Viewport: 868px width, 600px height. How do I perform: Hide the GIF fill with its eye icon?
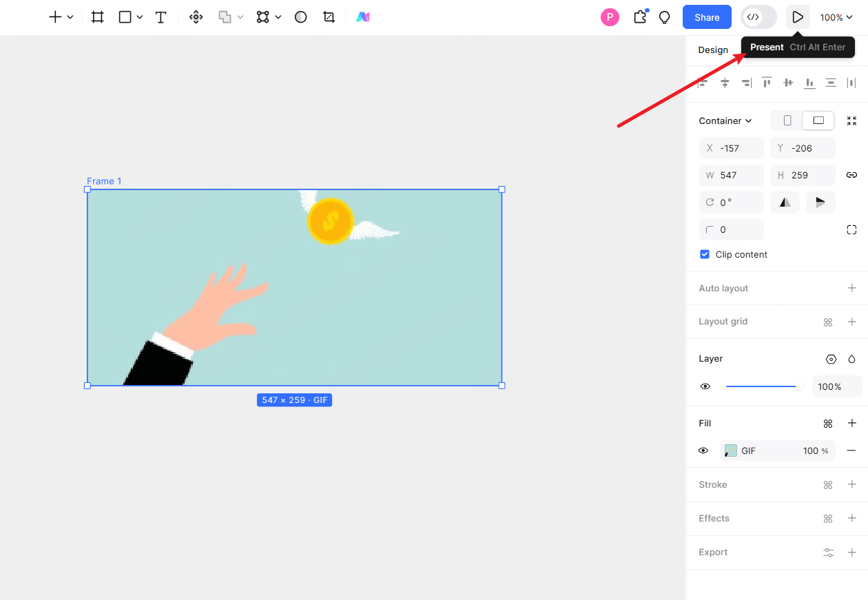point(703,451)
